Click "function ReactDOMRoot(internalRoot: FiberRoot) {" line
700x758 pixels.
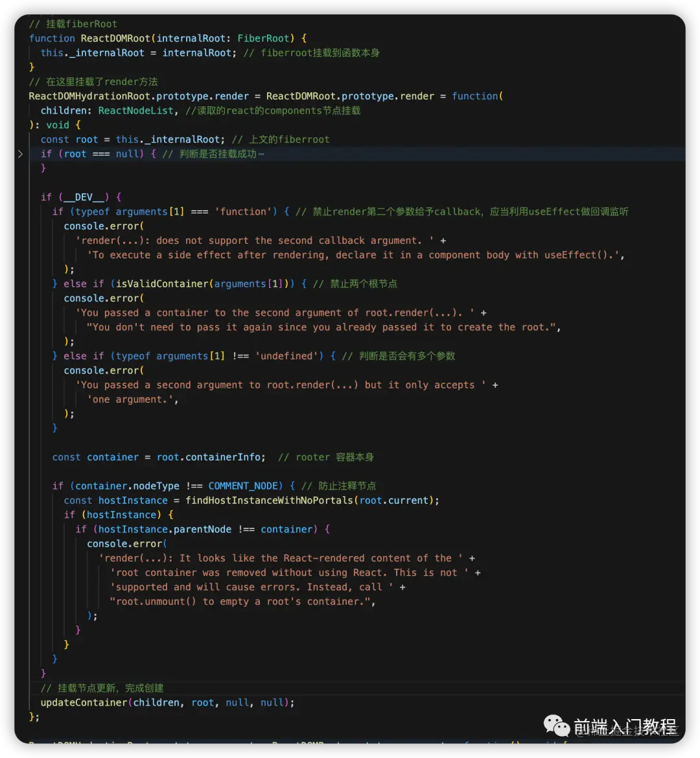point(168,38)
